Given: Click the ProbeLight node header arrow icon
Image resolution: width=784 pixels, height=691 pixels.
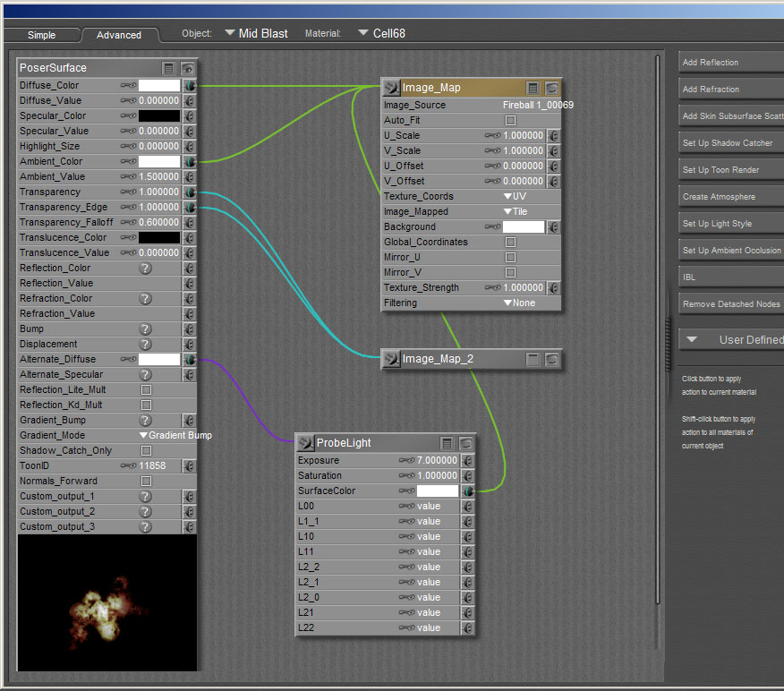Looking at the screenshot, I should [x=305, y=443].
